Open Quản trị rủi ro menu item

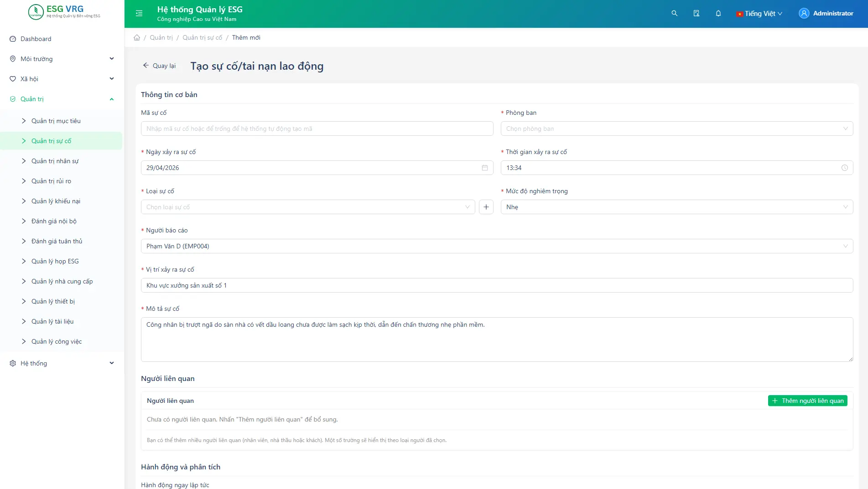click(x=62, y=181)
